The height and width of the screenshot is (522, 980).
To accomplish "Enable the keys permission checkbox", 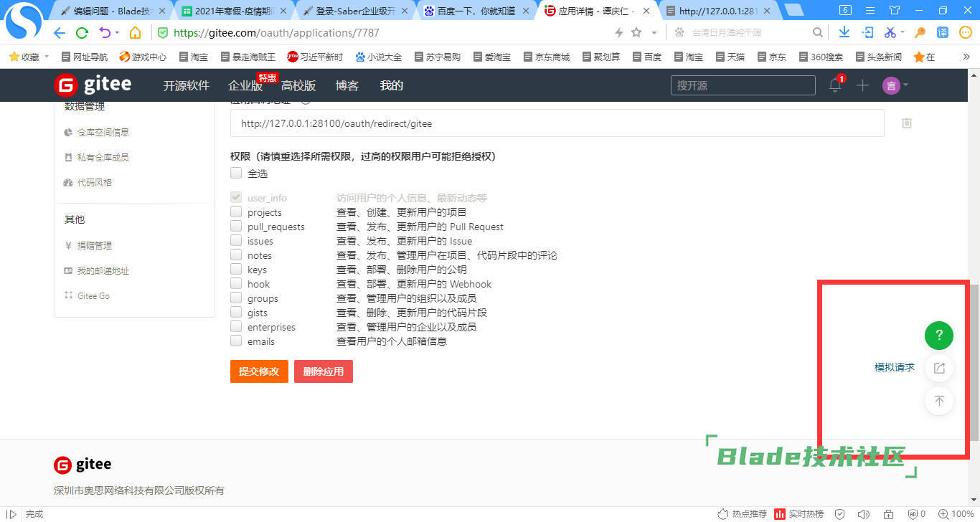I will 236,269.
